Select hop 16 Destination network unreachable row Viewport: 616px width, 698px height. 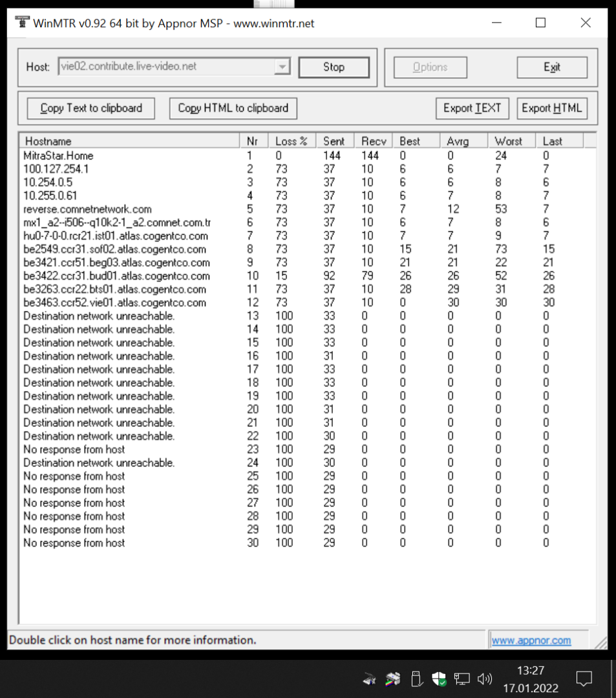pyautogui.click(x=307, y=355)
